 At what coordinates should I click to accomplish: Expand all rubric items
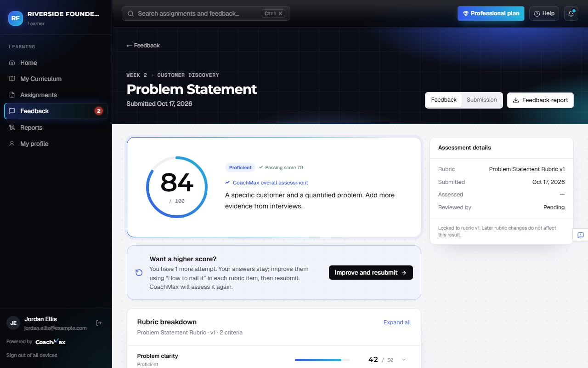pos(397,322)
